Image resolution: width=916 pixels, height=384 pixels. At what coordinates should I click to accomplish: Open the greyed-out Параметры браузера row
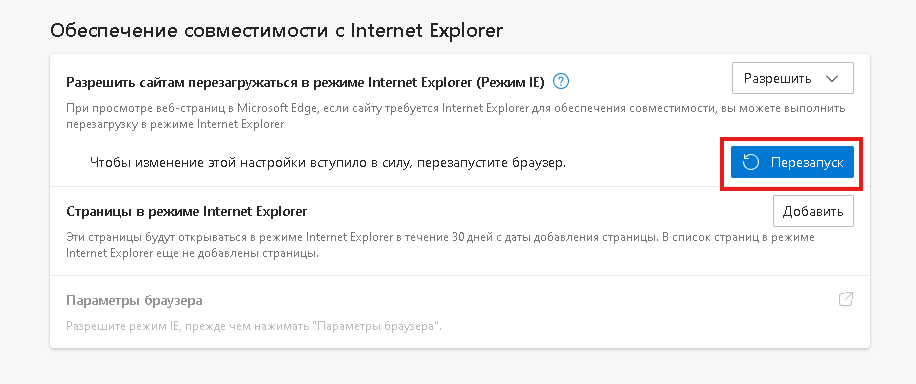(460, 313)
